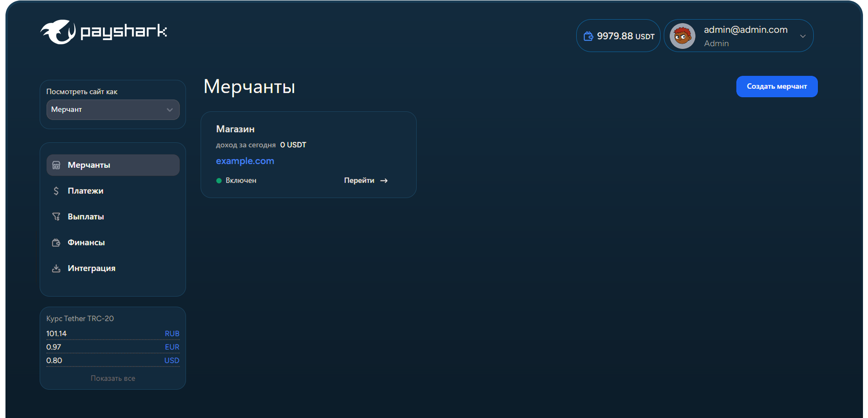The width and height of the screenshot is (868, 418).
Task: Click Показать все under the Tether rates
Action: (x=113, y=378)
